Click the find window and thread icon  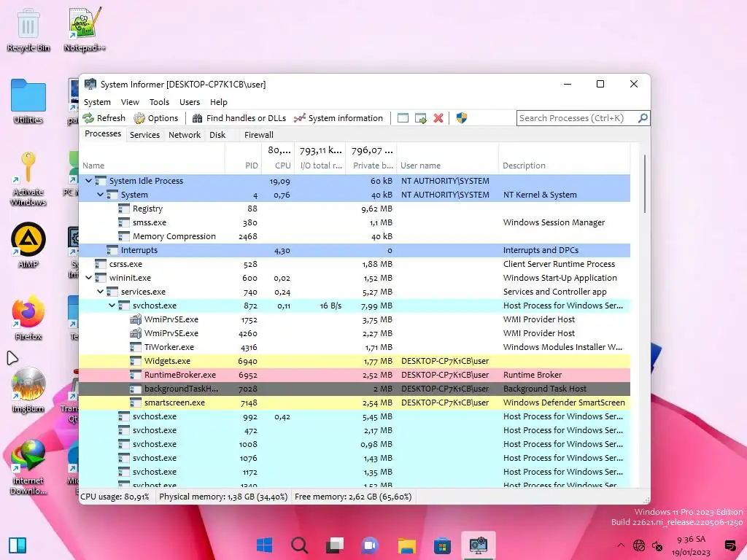coord(421,118)
